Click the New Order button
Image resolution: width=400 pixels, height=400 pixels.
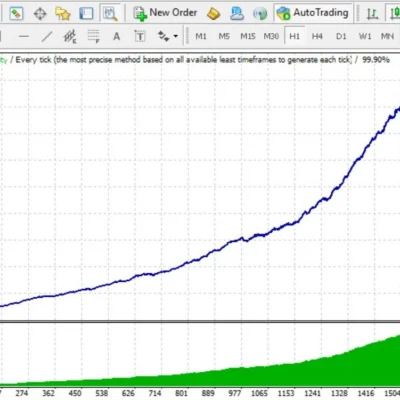tap(165, 13)
